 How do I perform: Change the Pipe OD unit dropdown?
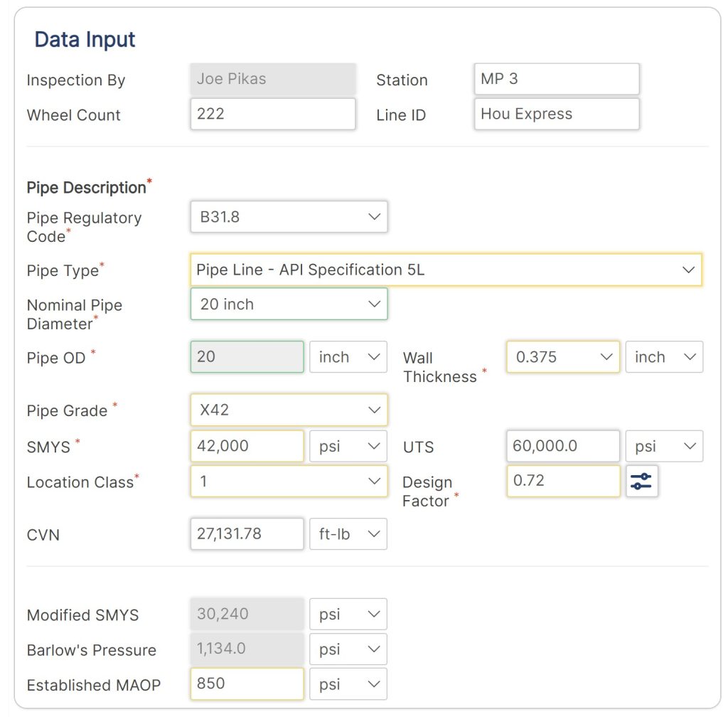tap(348, 357)
